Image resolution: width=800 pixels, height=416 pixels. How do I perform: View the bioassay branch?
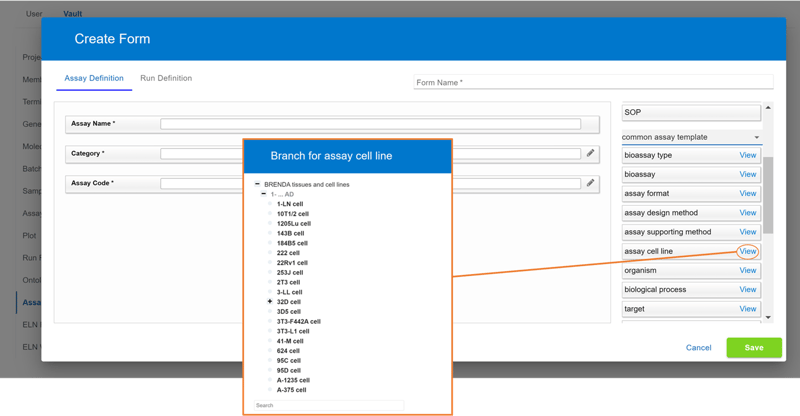click(747, 175)
